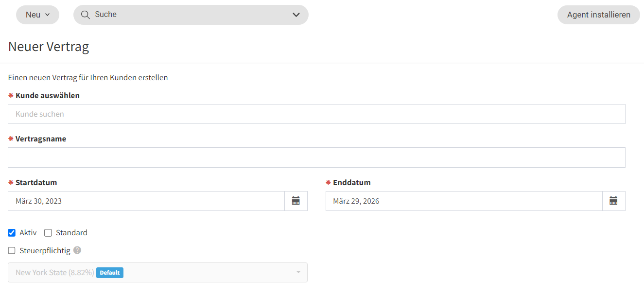Click the Vertragsname text field

point(316,157)
